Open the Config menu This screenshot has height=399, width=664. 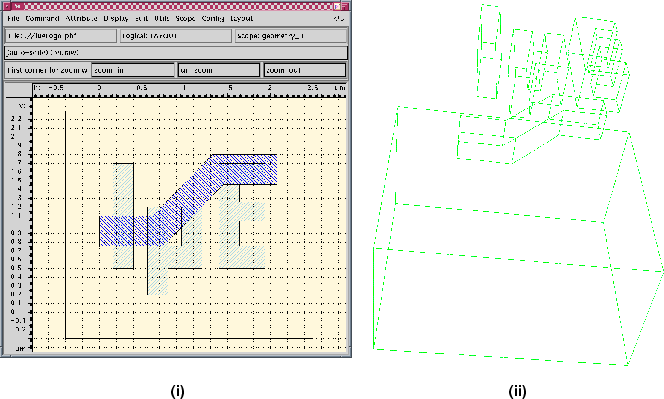213,19
